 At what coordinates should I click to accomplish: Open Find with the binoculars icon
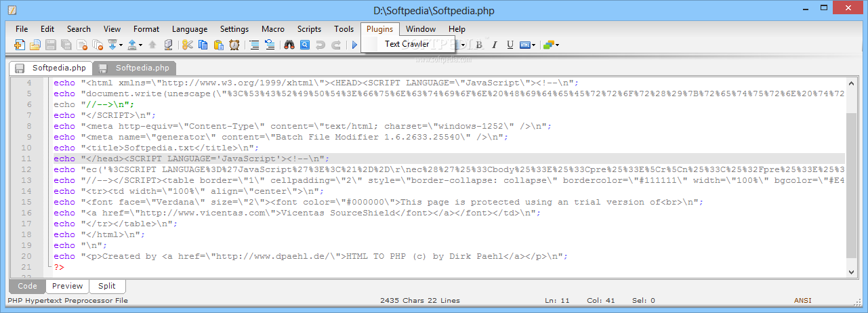289,45
